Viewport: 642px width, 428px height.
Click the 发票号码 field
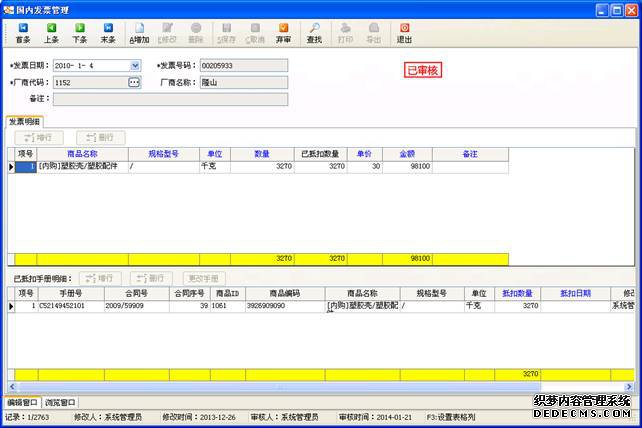pyautogui.click(x=243, y=66)
